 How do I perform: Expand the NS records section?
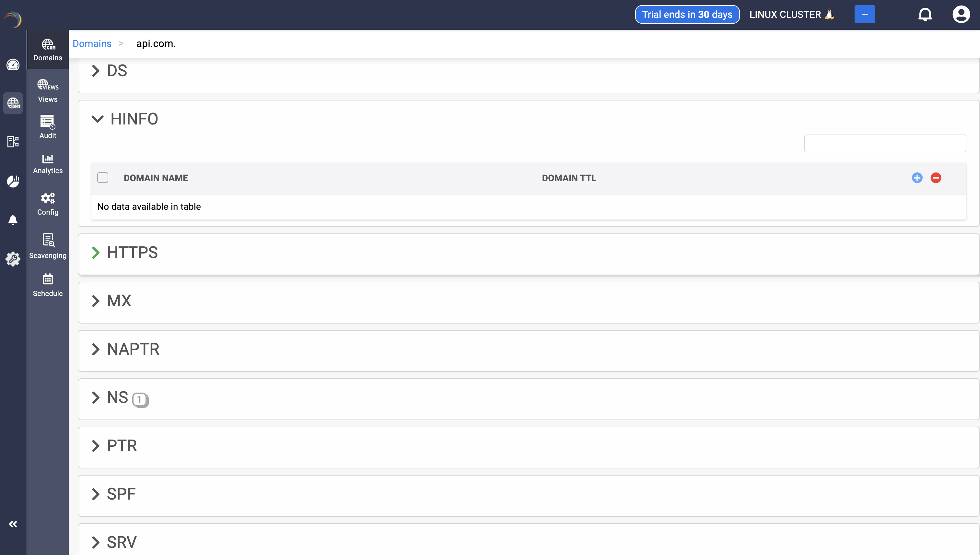pos(96,397)
